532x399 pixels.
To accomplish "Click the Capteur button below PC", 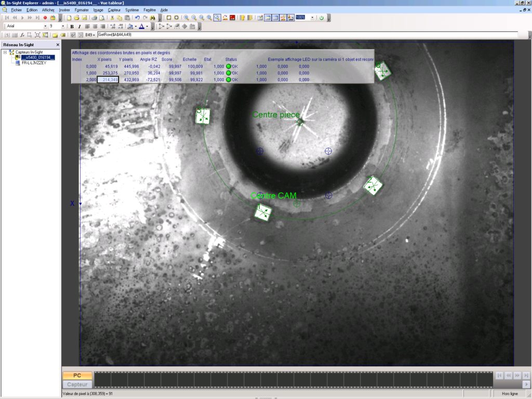I will point(77,384).
